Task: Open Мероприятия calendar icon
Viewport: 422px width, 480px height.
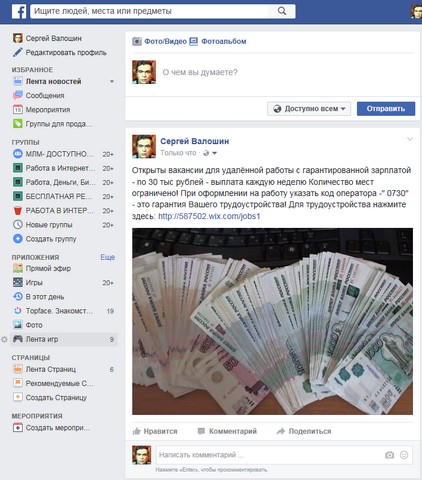Action: pyautogui.click(x=17, y=110)
